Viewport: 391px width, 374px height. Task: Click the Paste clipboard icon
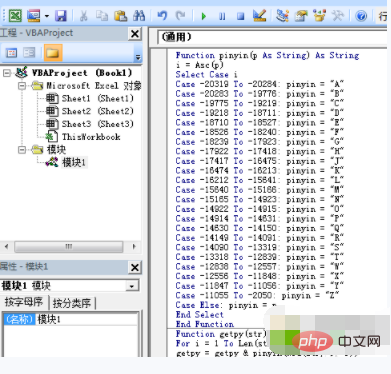(x=120, y=15)
